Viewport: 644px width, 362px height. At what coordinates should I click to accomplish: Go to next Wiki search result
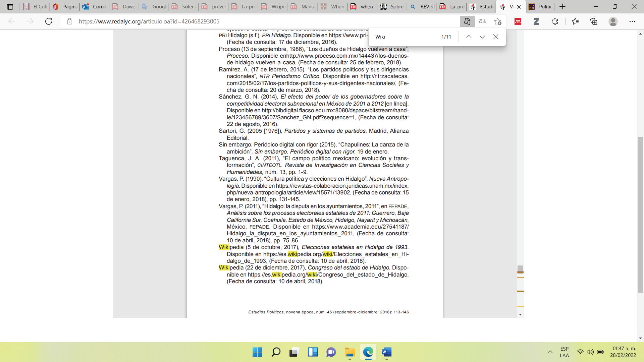482,37
